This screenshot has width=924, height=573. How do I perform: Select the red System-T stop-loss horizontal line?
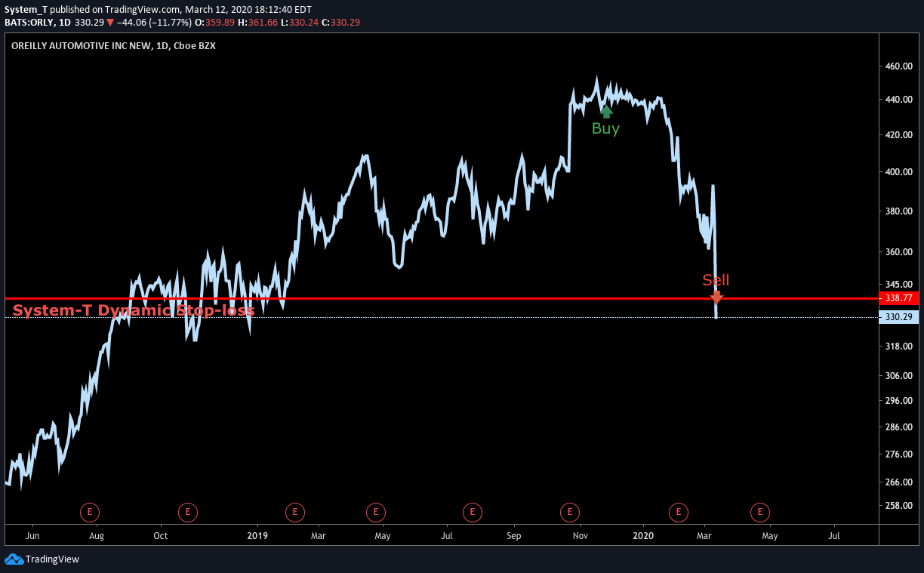point(442,299)
